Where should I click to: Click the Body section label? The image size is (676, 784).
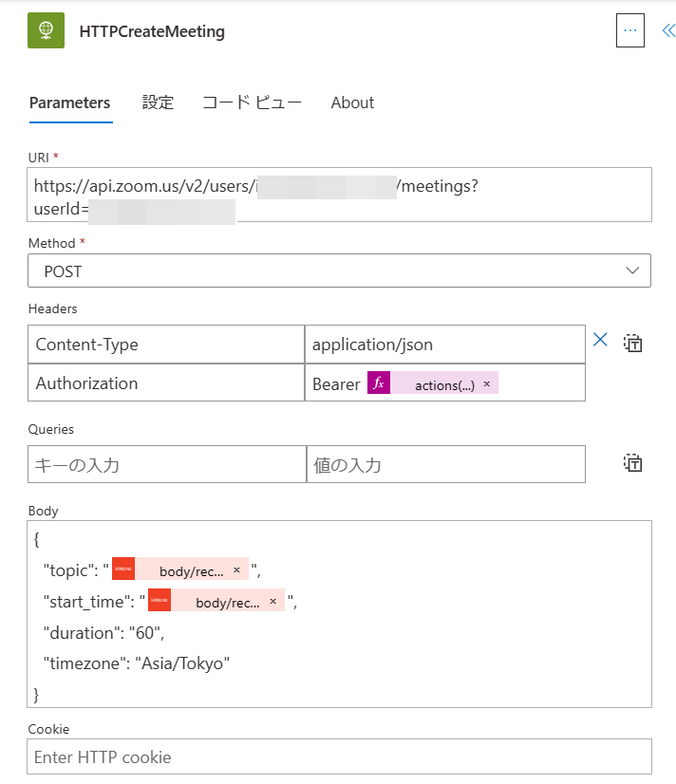43,511
